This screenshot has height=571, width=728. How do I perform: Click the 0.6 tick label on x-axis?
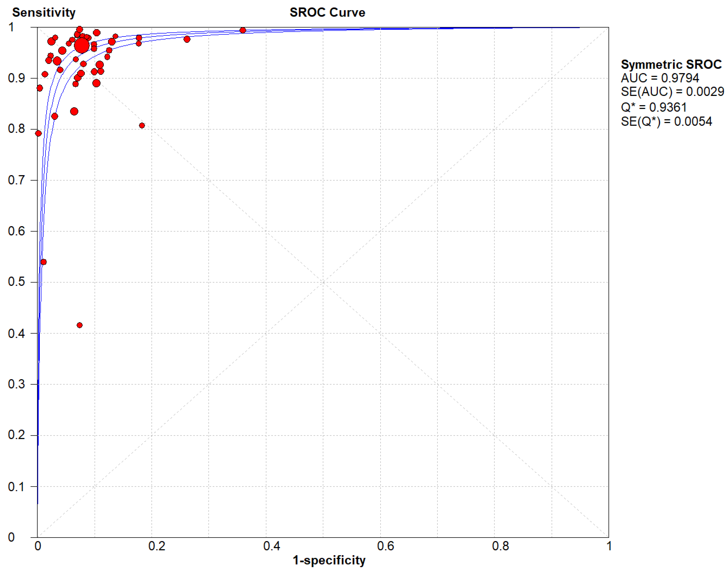click(x=385, y=546)
